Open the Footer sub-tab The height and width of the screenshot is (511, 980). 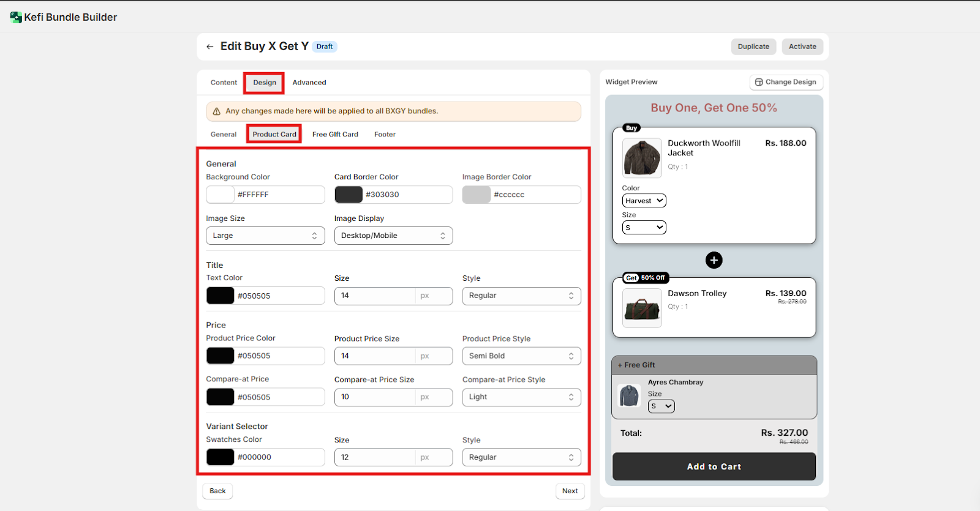tap(385, 135)
